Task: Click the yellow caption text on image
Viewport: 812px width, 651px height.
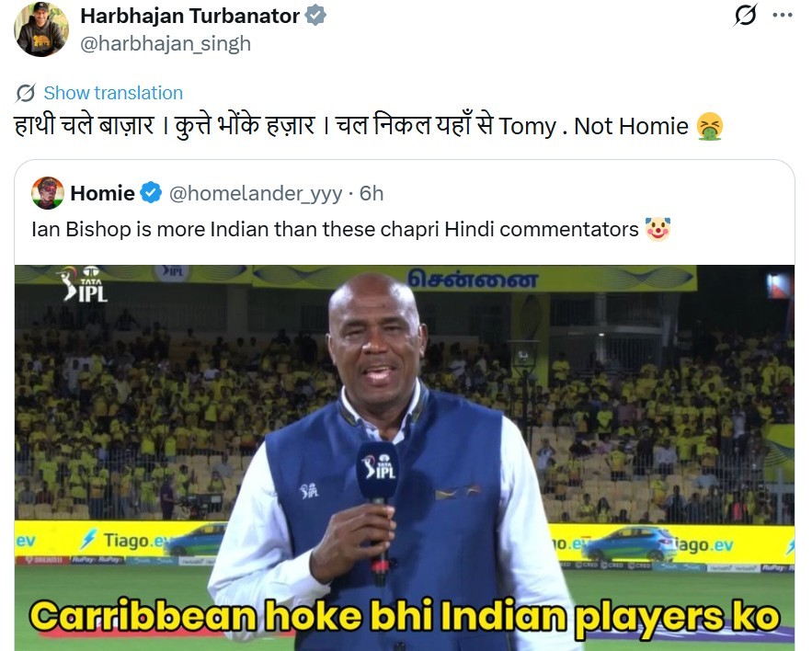Action: (x=405, y=616)
